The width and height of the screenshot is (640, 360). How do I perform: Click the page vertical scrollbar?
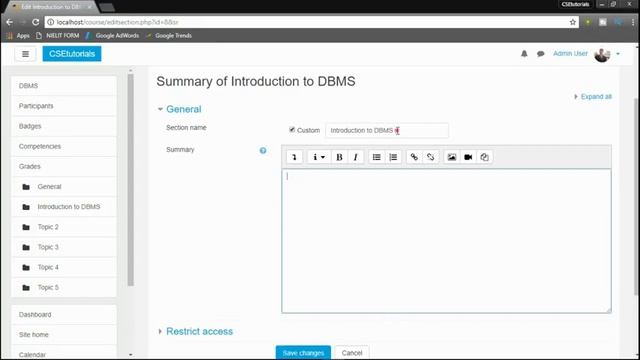tap(637, 196)
